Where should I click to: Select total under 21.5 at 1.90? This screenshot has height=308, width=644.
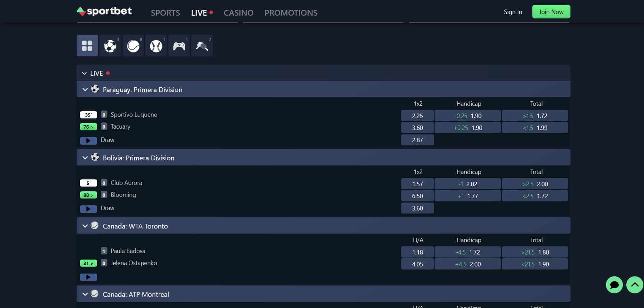pos(535,264)
